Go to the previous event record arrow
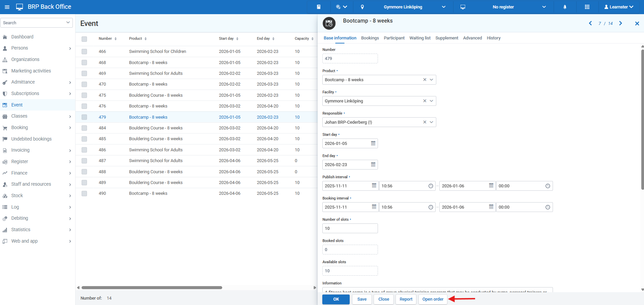The height and width of the screenshot is (305, 644). pyautogui.click(x=590, y=23)
